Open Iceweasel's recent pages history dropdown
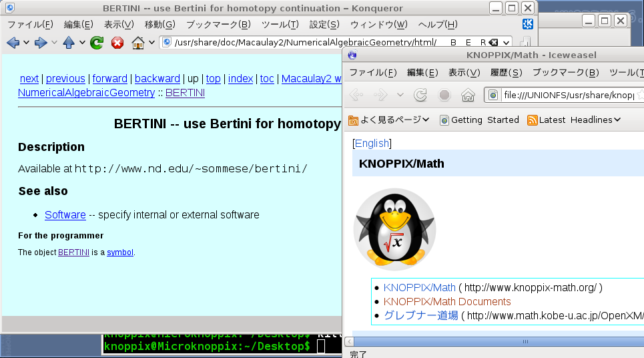Image resolution: width=644 pixels, height=358 pixels. pos(400,95)
